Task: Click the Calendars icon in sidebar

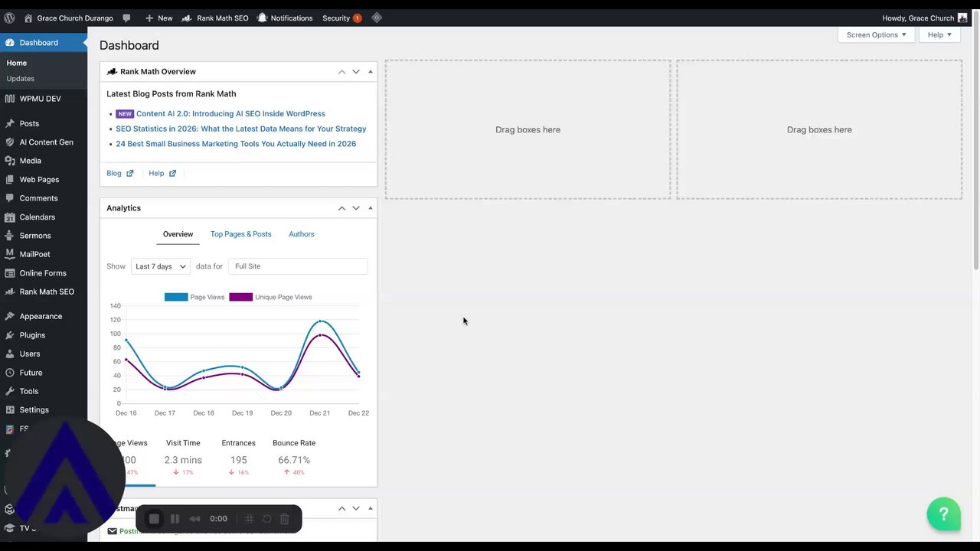Action: [9, 217]
